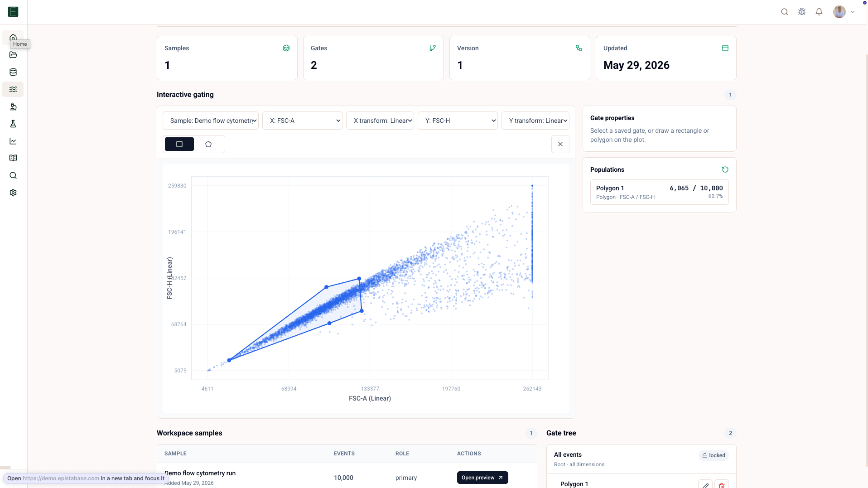This screenshot has width=868, height=488.
Task: Open the flask sidebar icon
Action: click(13, 124)
